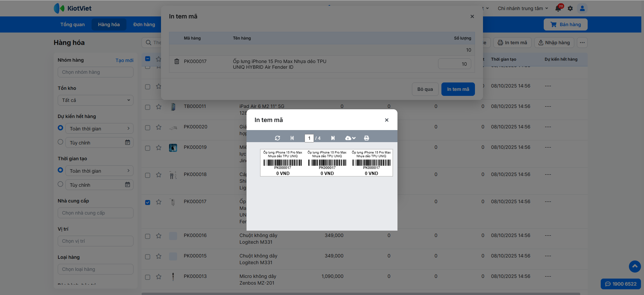The image size is (644, 295).
Task: Expand the Tồn kho dropdown
Action: (96, 100)
